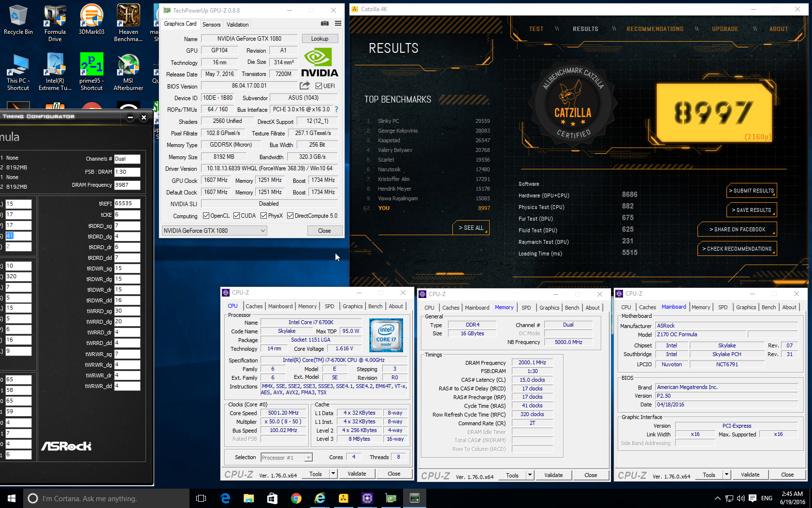
Task: Open File Explorer from the taskbar
Action: [x=248, y=498]
